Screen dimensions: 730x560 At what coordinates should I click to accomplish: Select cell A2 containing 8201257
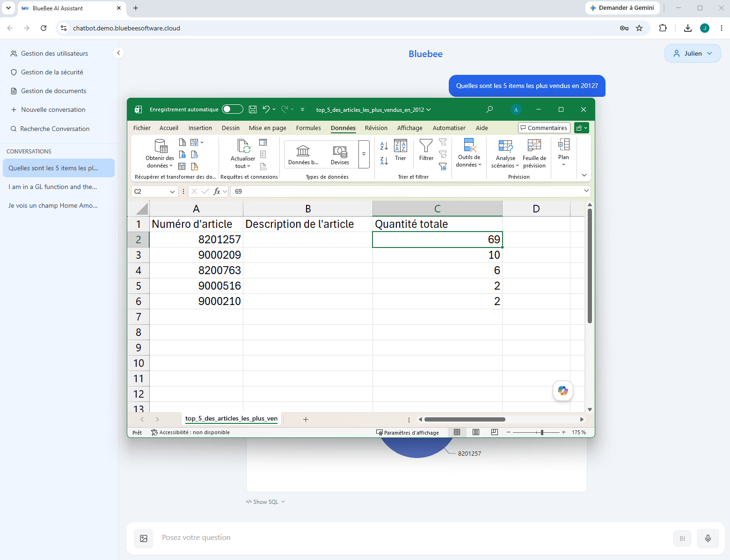[196, 240]
